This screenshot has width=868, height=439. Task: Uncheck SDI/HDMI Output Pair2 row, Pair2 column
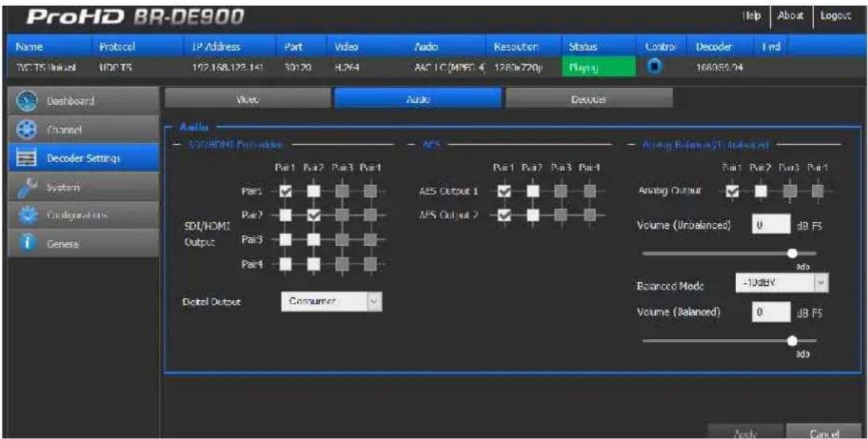pos(314,215)
